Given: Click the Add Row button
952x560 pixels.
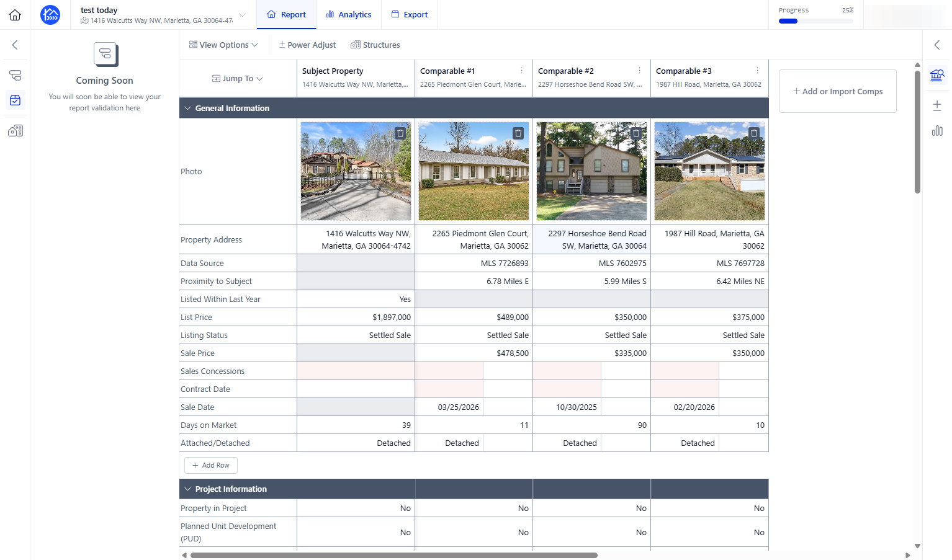Looking at the screenshot, I should (x=211, y=465).
